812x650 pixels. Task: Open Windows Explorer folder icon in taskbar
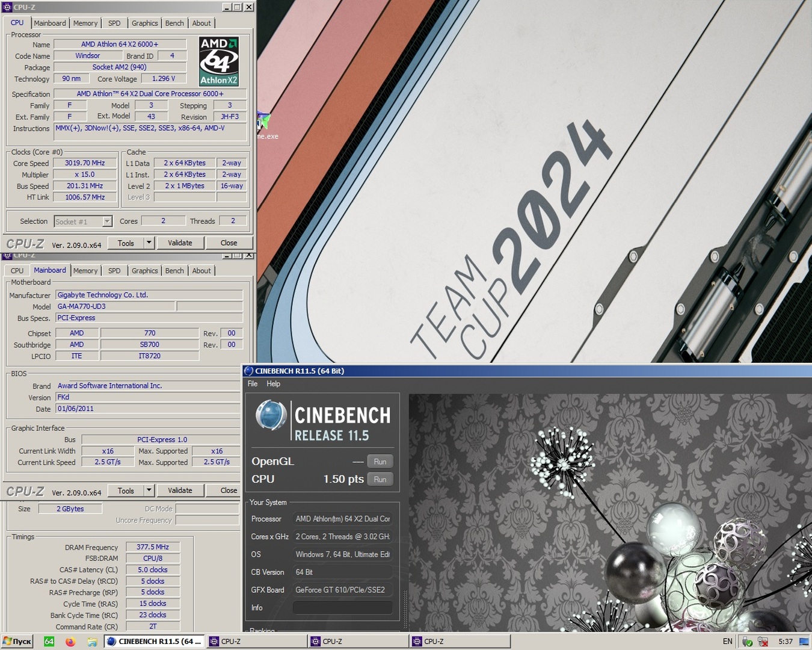click(x=92, y=642)
